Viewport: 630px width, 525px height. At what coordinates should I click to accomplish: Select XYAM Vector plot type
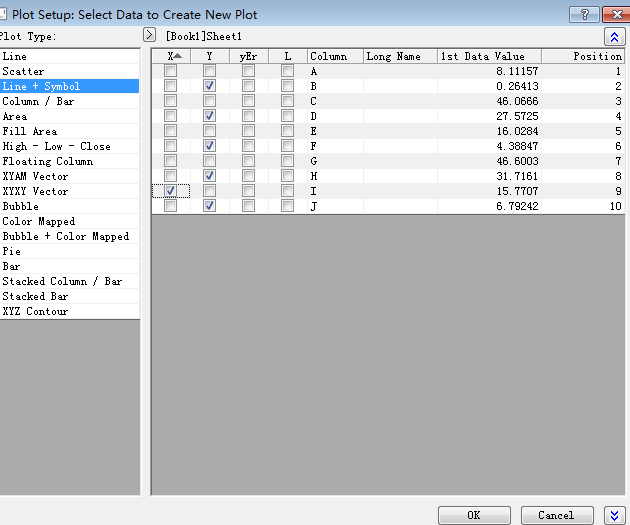70,176
